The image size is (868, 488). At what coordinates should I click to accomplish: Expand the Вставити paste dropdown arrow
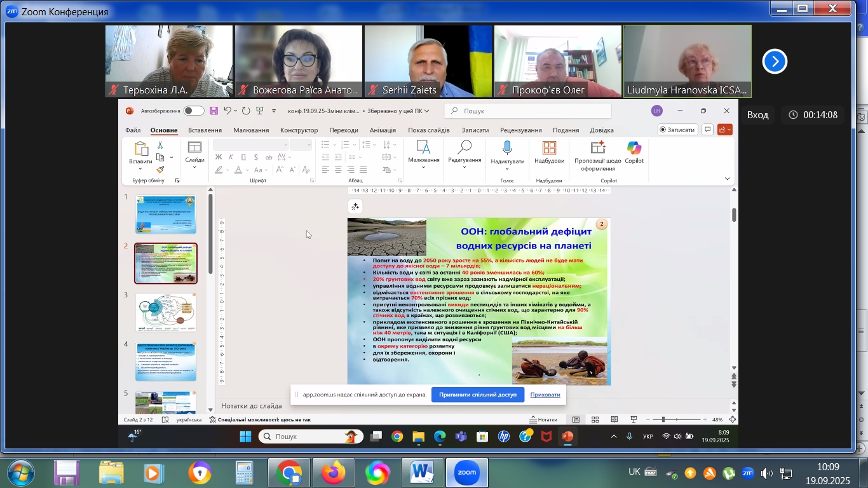click(140, 170)
